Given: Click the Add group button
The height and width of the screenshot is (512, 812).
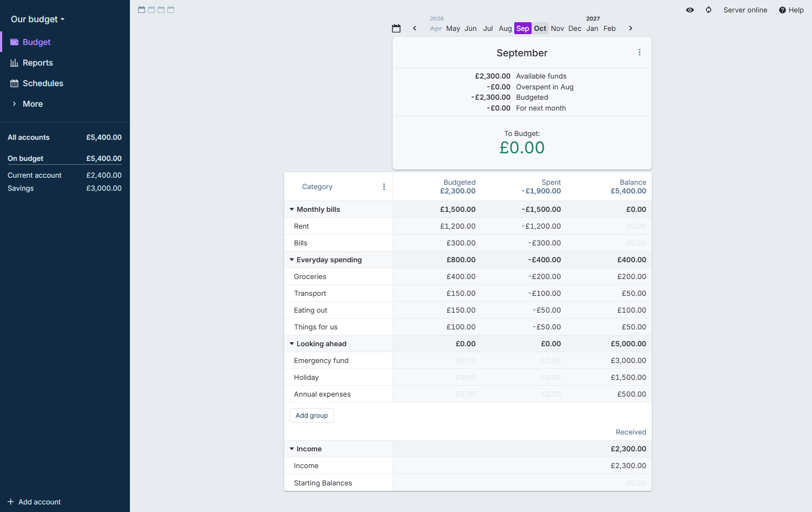Looking at the screenshot, I should coord(312,416).
